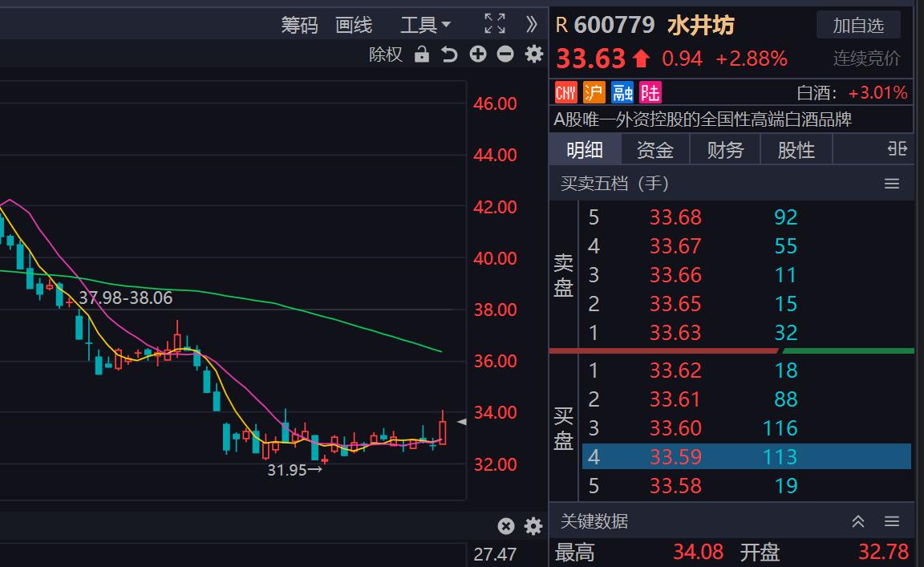Click the 融 margin trading badge
Viewport: 924px width, 567px height.
point(622,92)
